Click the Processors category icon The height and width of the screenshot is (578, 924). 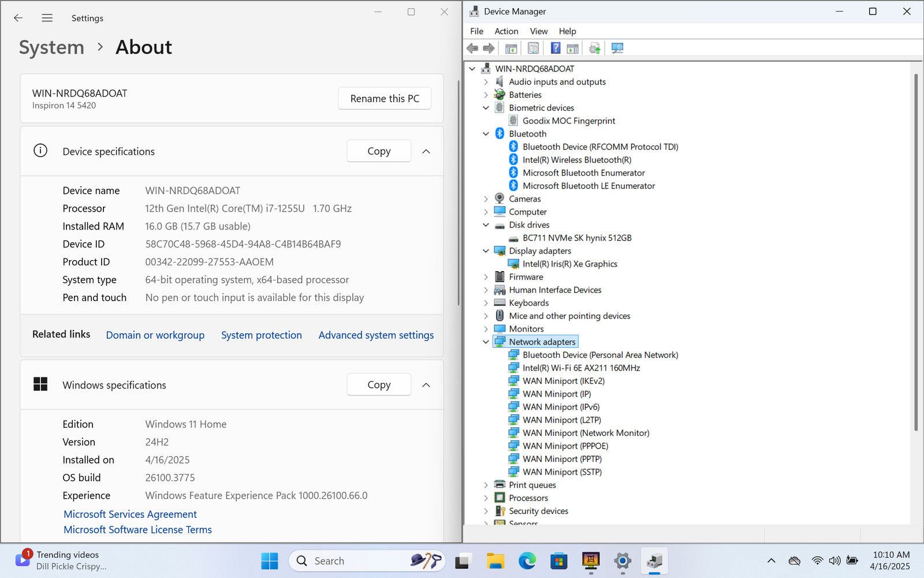(x=500, y=498)
